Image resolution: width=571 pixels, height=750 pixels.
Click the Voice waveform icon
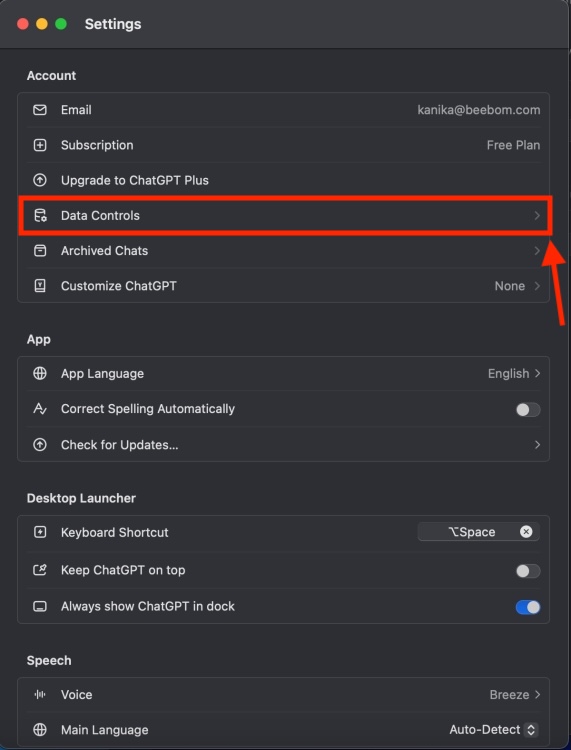(40, 695)
